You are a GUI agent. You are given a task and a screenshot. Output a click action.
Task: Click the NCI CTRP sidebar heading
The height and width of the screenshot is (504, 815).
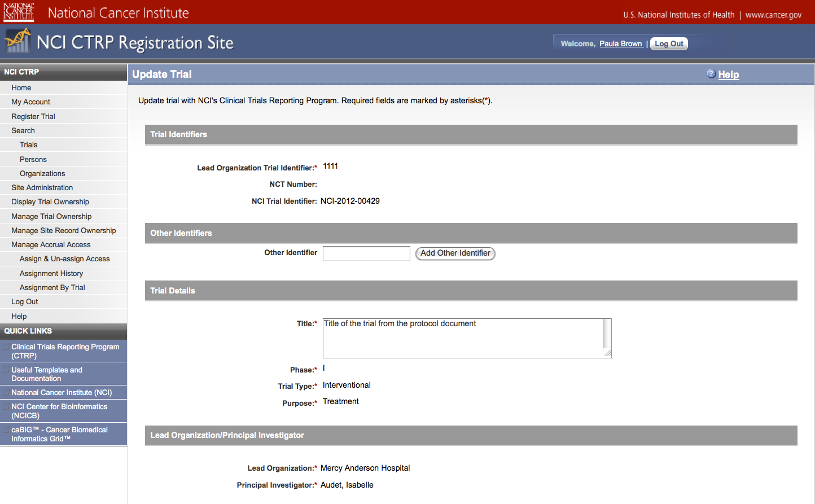click(63, 72)
